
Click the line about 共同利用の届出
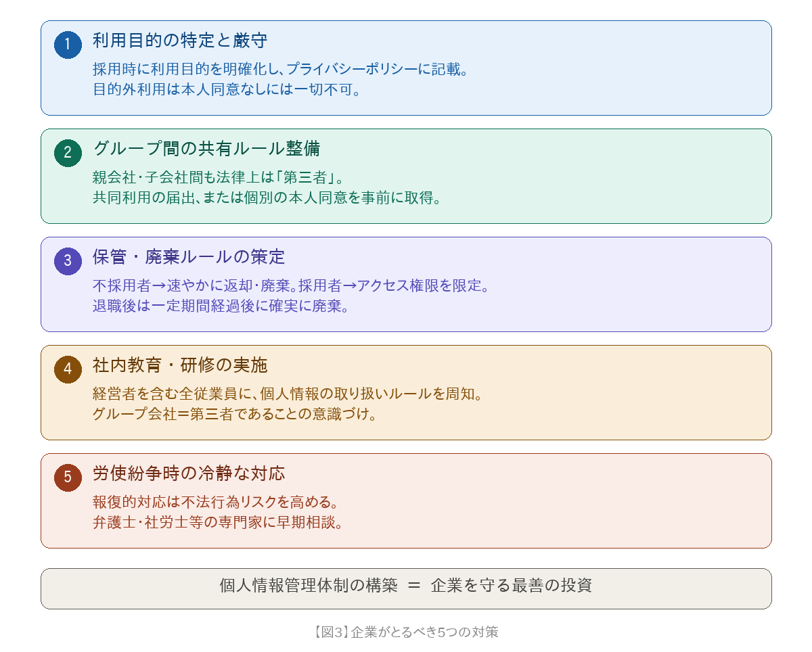pyautogui.click(x=267, y=198)
